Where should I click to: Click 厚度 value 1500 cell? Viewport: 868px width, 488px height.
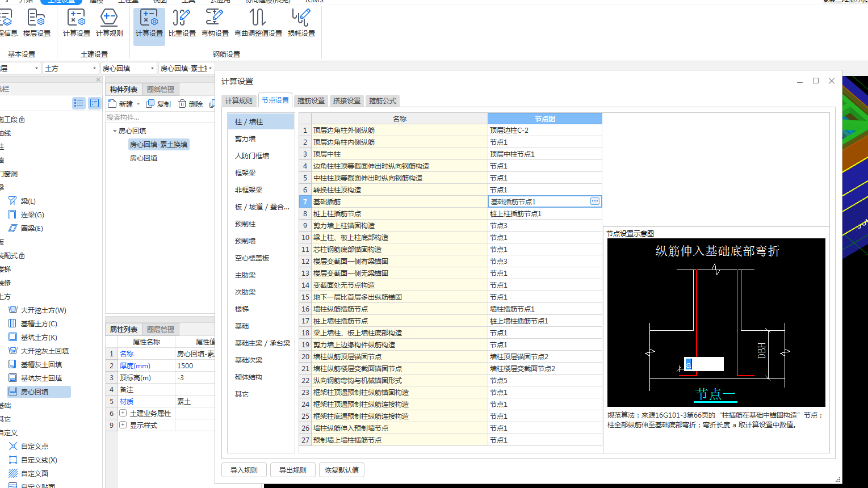point(195,365)
